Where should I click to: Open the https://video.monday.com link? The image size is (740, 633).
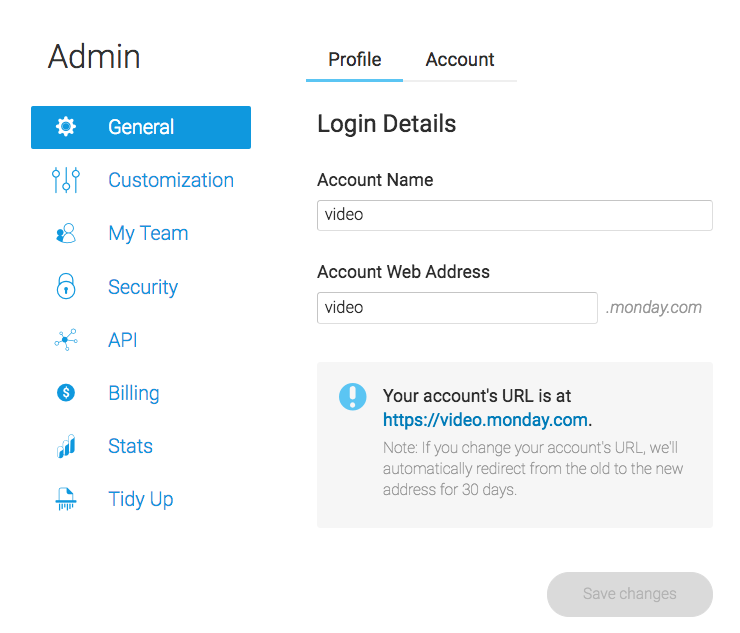point(485,420)
